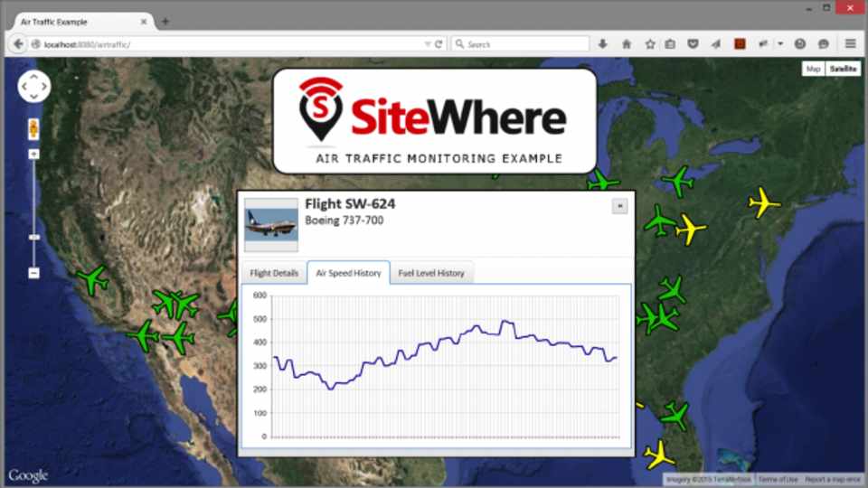The image size is (868, 488).
Task: Select the Fuel Level History tab
Action: (x=431, y=273)
